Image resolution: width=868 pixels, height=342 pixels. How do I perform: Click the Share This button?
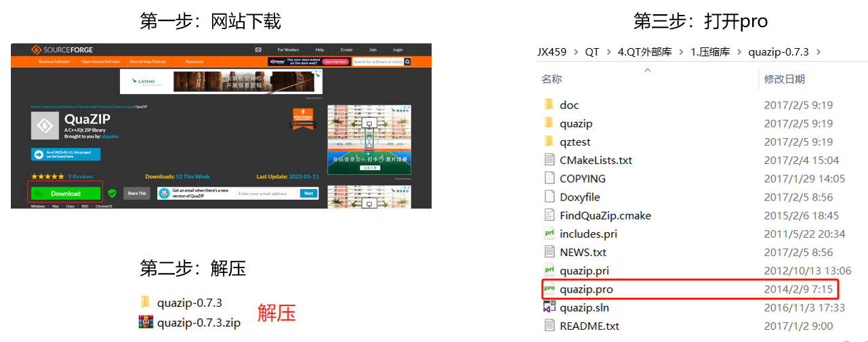136,194
